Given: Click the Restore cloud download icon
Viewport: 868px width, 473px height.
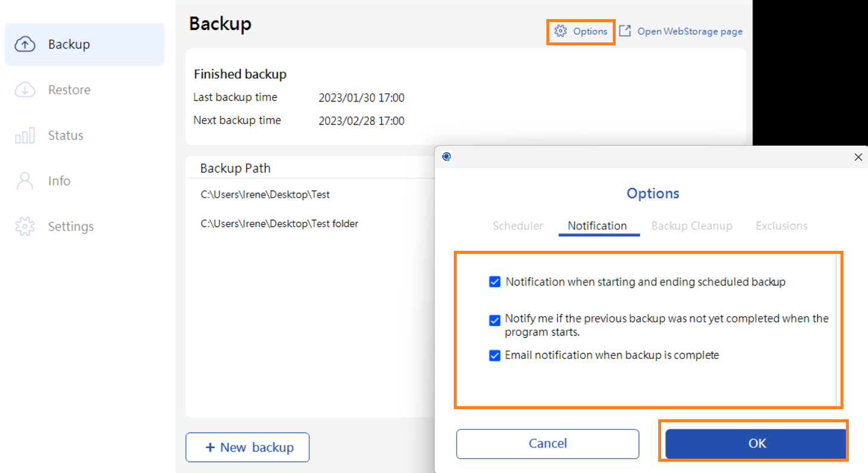Looking at the screenshot, I should click(25, 90).
